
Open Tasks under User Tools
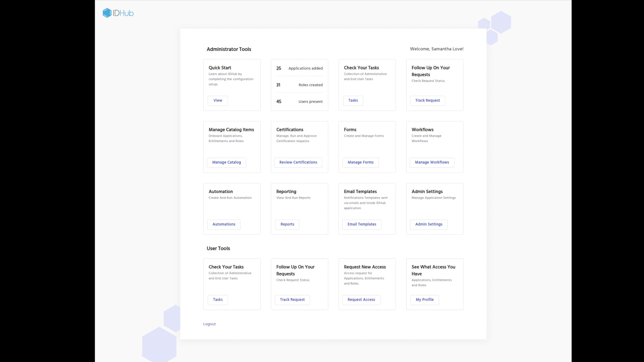[x=218, y=300]
